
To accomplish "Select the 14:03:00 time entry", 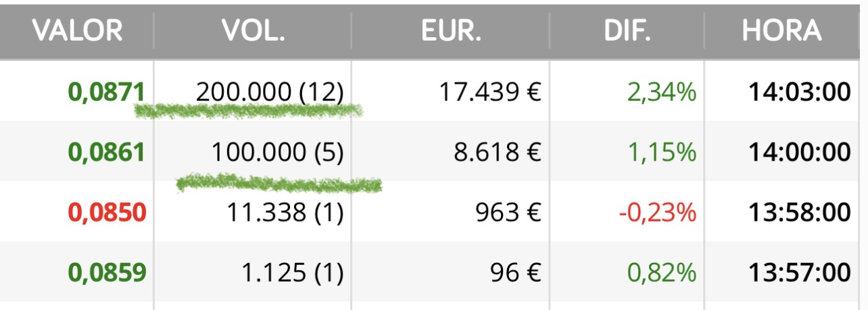I will [799, 92].
